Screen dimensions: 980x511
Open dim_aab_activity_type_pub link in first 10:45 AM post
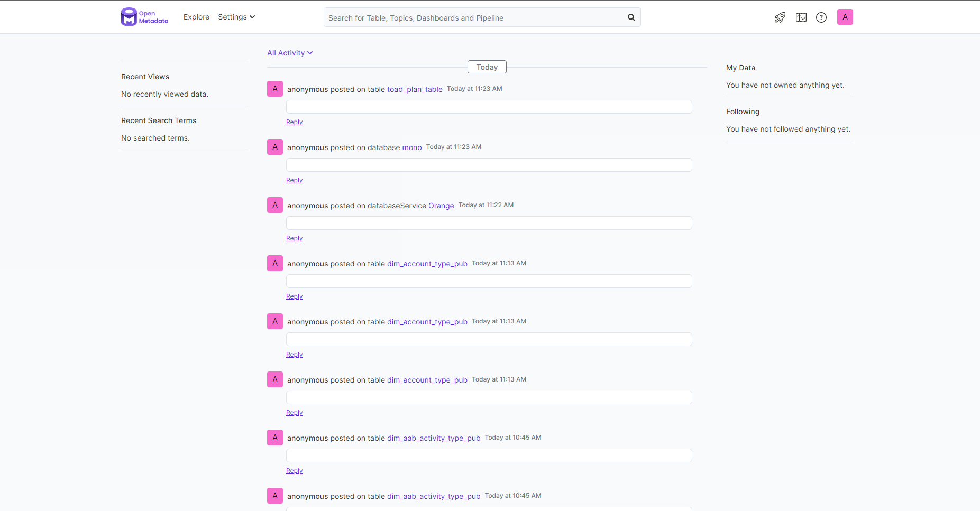pyautogui.click(x=434, y=438)
